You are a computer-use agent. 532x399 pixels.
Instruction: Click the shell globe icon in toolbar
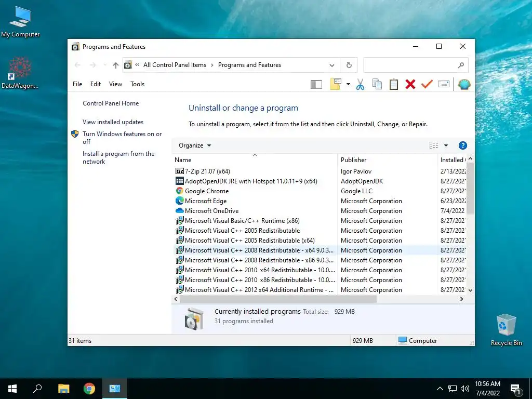[x=464, y=84]
